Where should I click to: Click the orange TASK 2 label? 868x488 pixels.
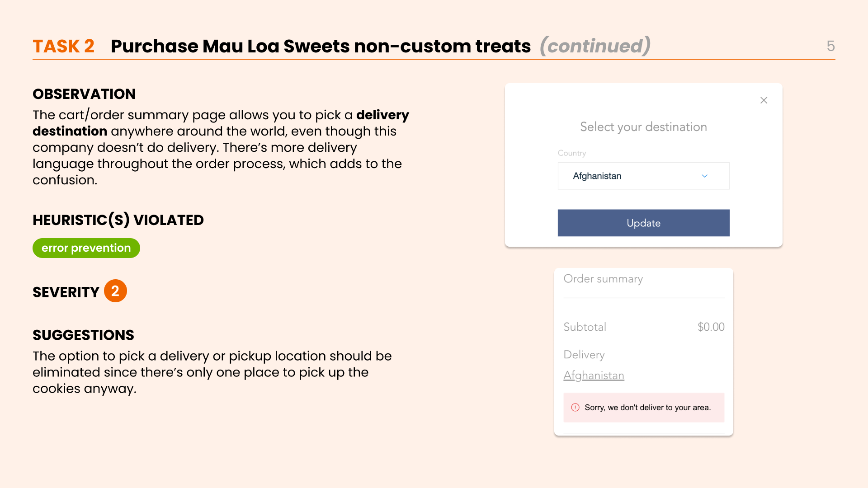click(63, 46)
